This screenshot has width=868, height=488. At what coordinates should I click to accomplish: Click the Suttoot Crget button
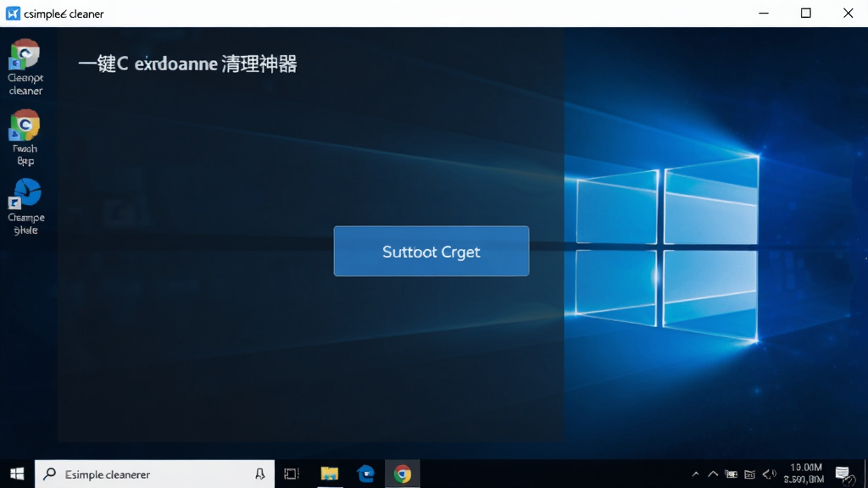click(431, 251)
